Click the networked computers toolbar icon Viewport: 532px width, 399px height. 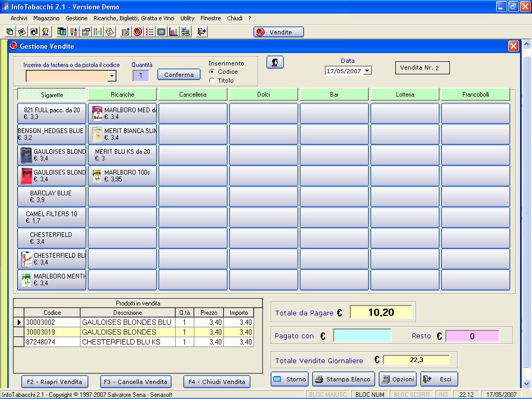click(185, 32)
